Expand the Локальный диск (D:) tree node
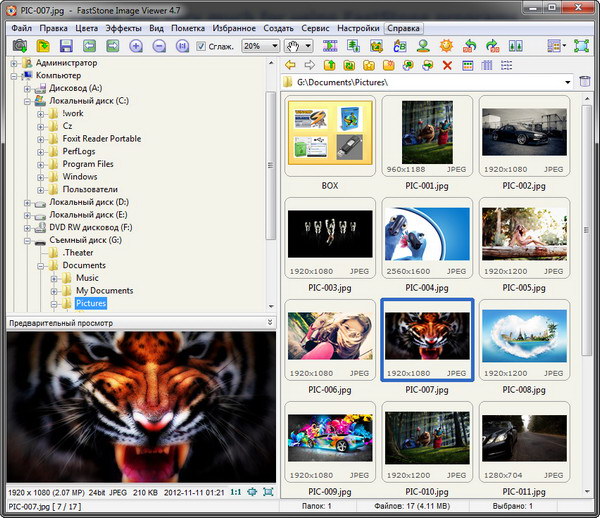The image size is (600, 518). (27, 202)
